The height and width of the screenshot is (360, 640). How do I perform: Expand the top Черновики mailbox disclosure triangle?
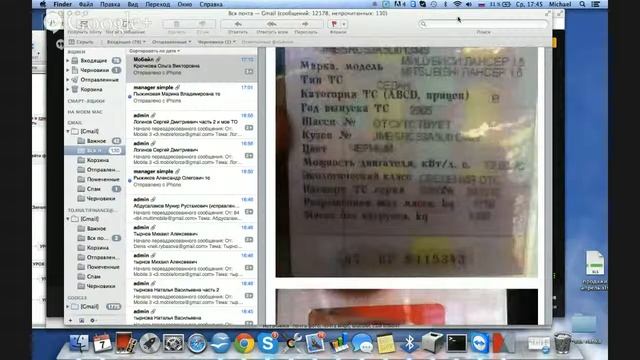click(68, 70)
